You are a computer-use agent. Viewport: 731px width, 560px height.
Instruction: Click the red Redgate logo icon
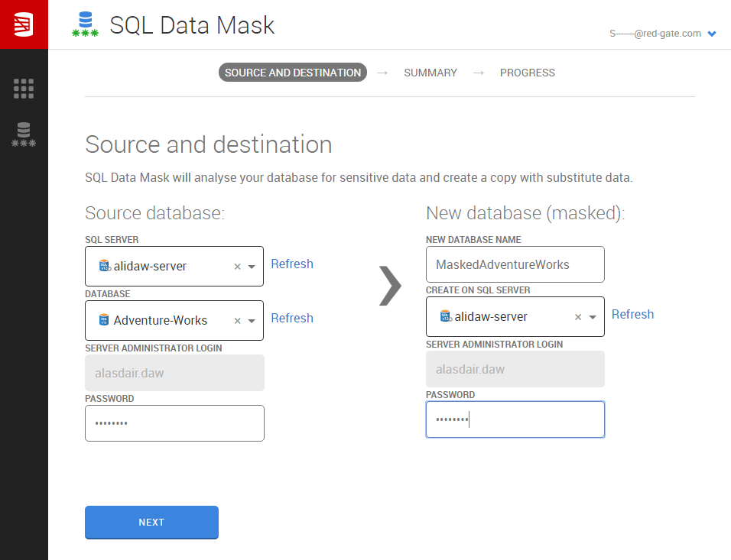24,24
